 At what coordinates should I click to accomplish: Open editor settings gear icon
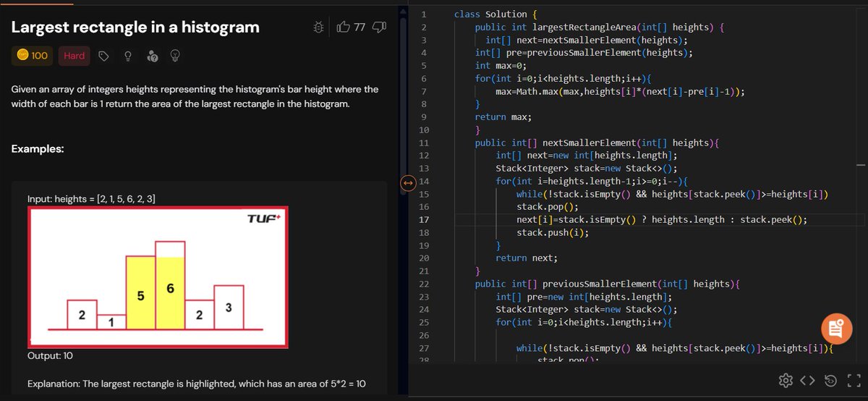tap(785, 381)
